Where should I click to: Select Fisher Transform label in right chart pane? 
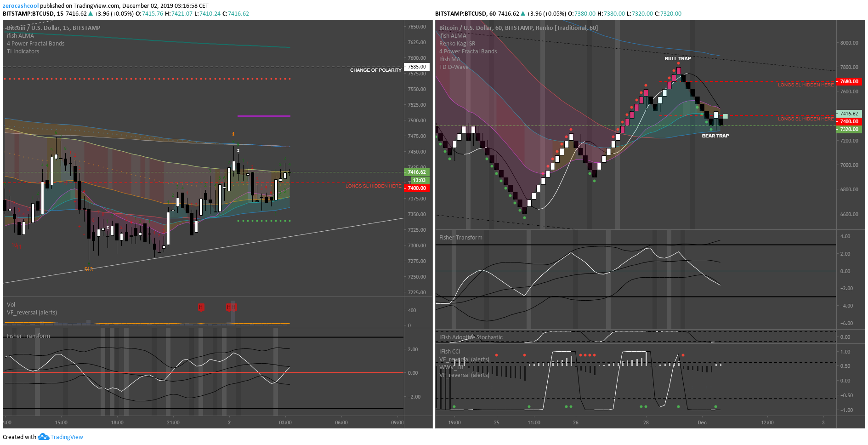pyautogui.click(x=461, y=238)
